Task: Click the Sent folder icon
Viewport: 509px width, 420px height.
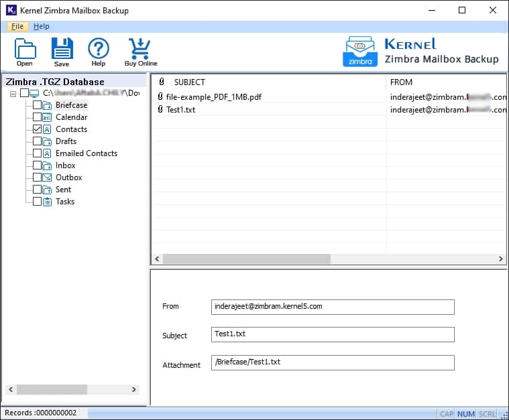Action: 47,190
